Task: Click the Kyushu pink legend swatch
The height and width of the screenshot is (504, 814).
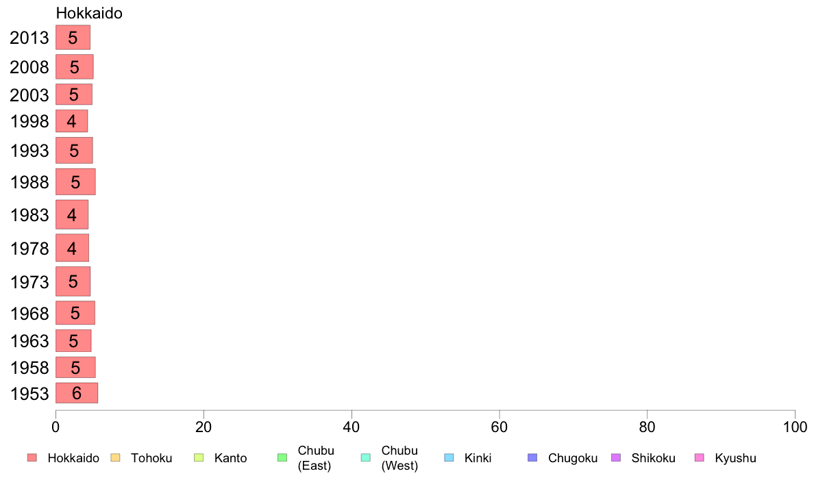Action: (x=700, y=457)
